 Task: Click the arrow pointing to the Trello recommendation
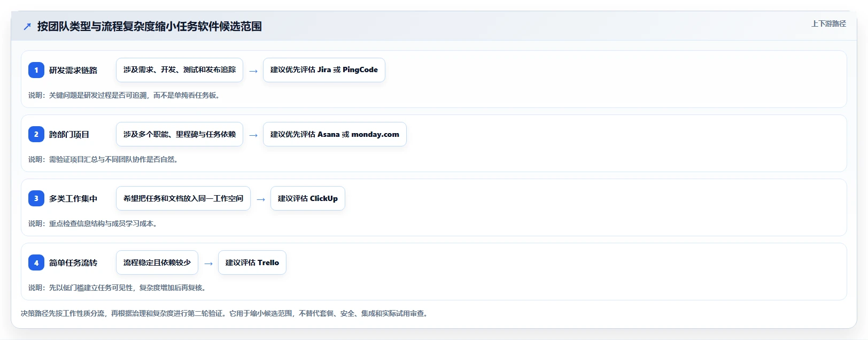(x=208, y=264)
